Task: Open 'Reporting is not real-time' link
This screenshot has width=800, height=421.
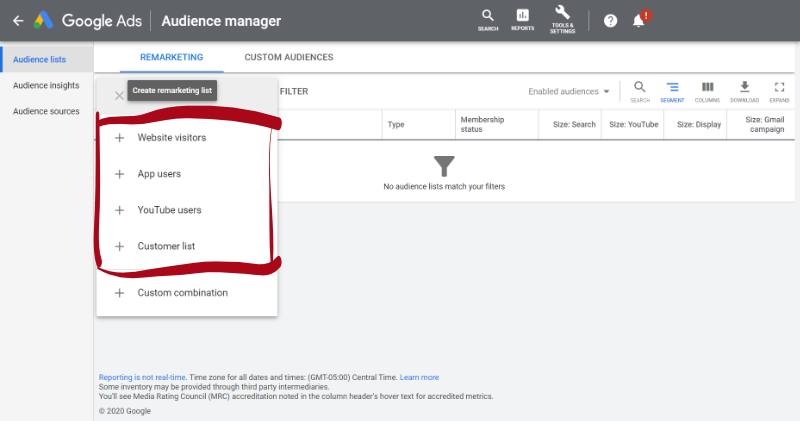Action: click(x=142, y=377)
